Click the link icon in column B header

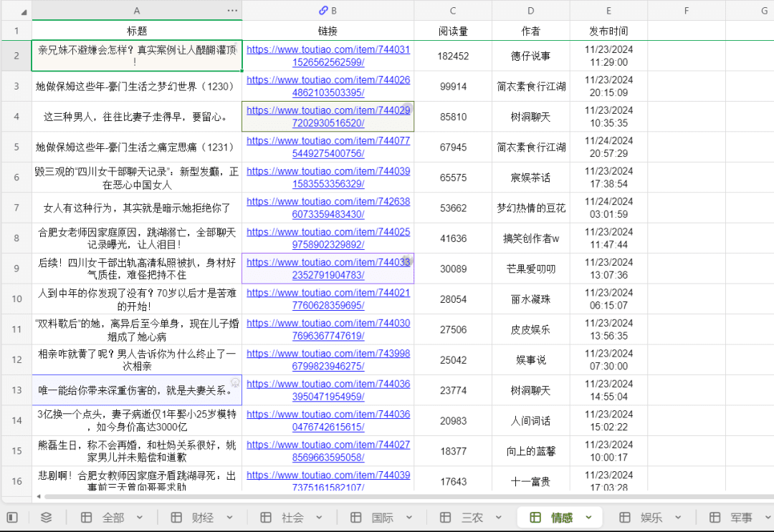click(x=323, y=10)
